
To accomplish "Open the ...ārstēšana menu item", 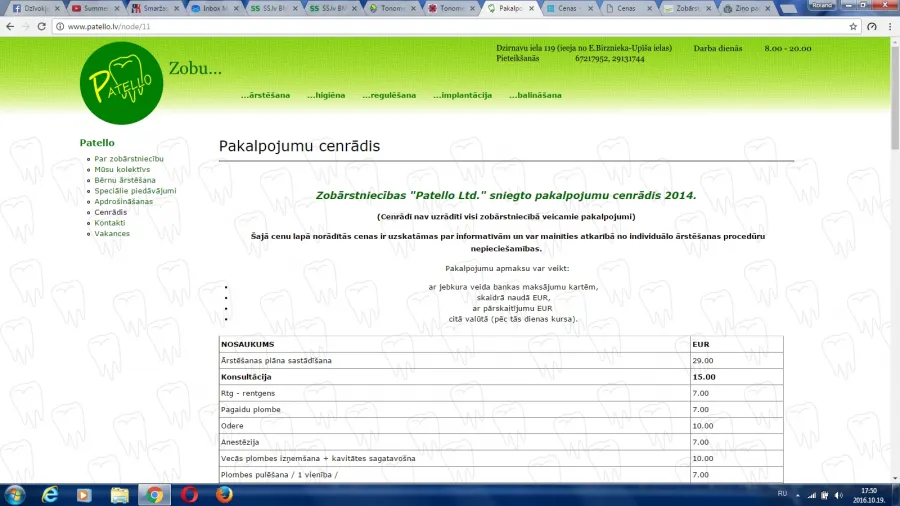I will (x=265, y=95).
